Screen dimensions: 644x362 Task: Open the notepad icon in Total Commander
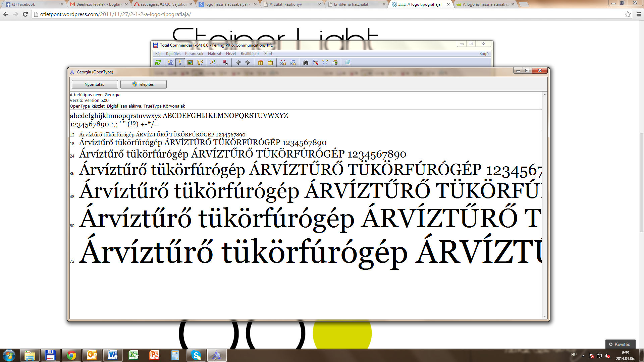click(347, 62)
